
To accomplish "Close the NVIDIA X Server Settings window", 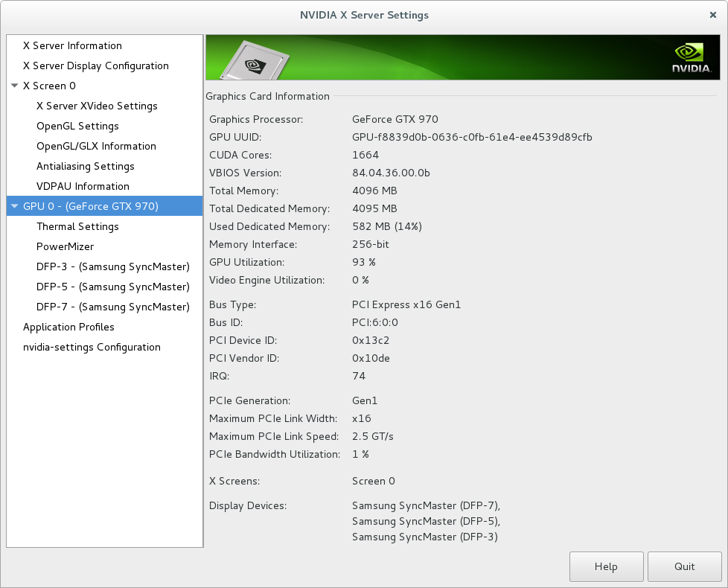I will (x=713, y=15).
